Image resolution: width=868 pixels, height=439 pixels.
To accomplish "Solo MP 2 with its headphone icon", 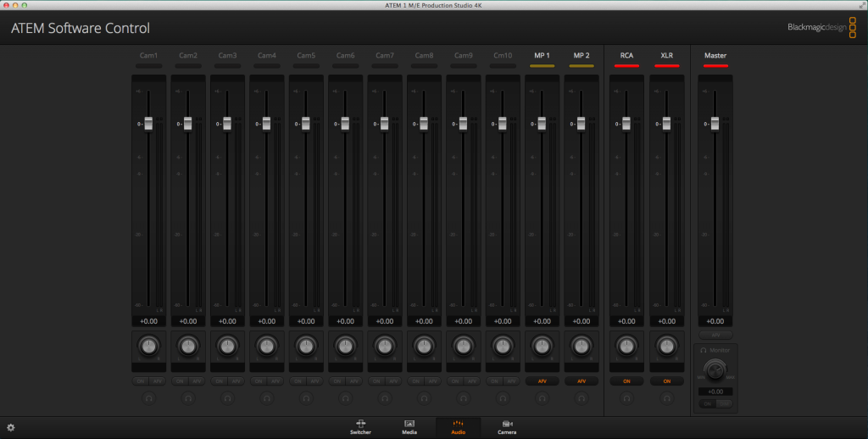I will pyautogui.click(x=581, y=397).
